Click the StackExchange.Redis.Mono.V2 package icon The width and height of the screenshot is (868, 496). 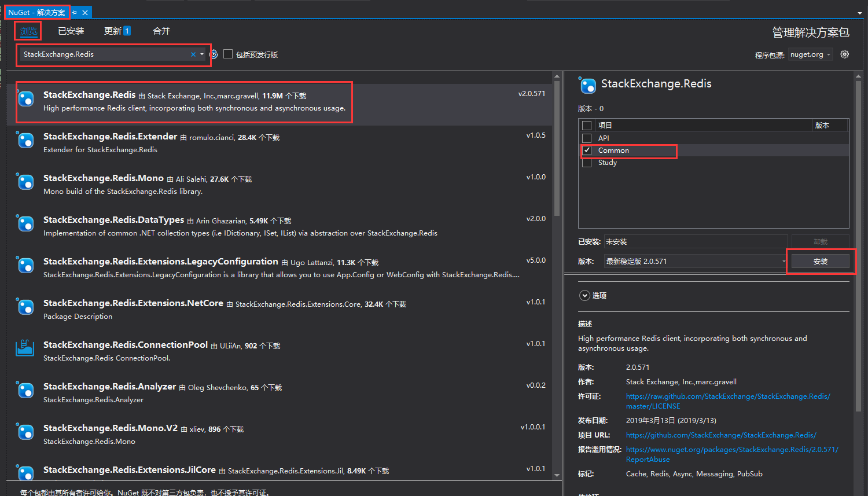(x=25, y=432)
